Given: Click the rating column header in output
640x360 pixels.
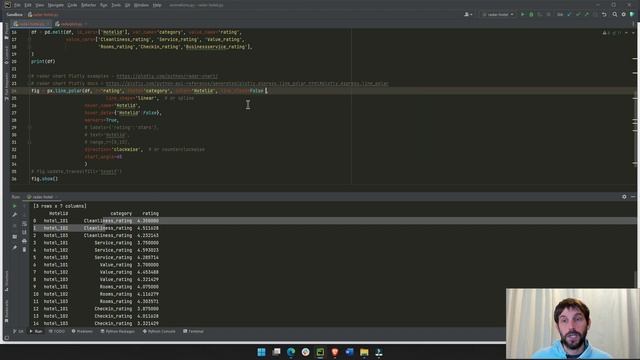Looking at the screenshot, I should (151, 213).
